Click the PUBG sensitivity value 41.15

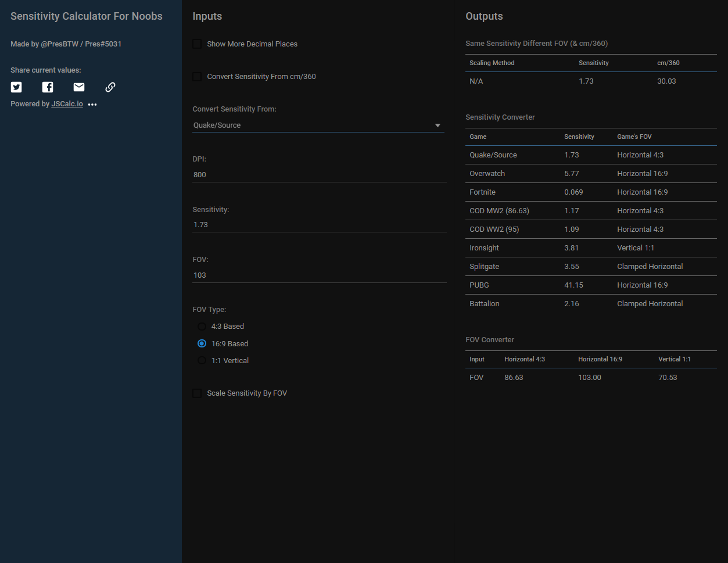(x=573, y=285)
